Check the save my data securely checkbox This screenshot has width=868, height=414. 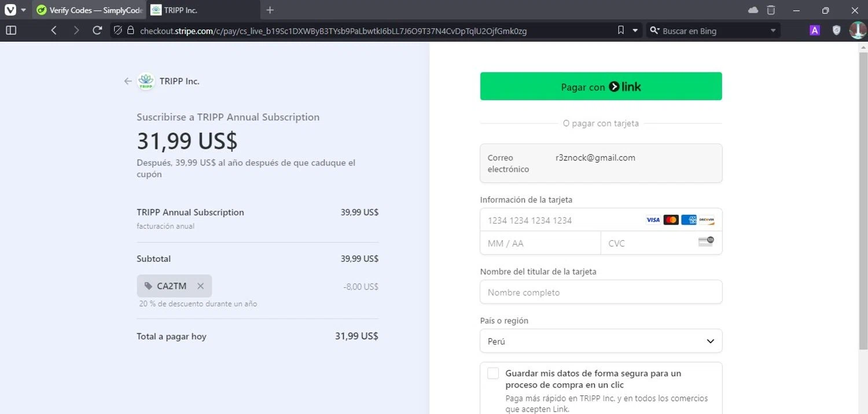point(493,373)
